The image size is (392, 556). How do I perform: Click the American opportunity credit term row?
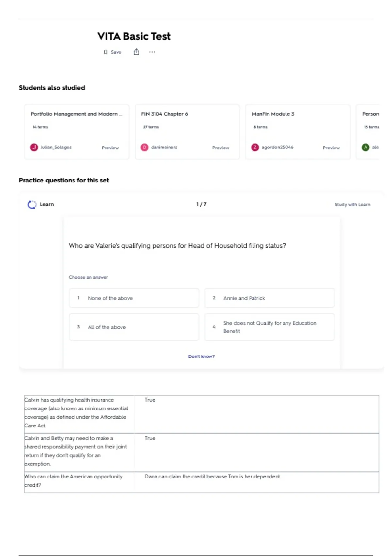tap(201, 481)
